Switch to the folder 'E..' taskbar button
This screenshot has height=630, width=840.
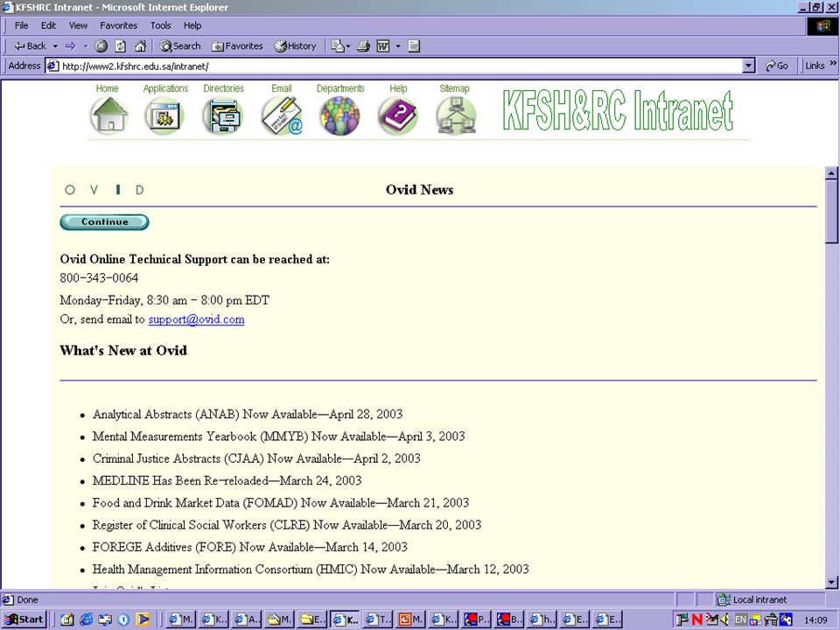point(311,619)
